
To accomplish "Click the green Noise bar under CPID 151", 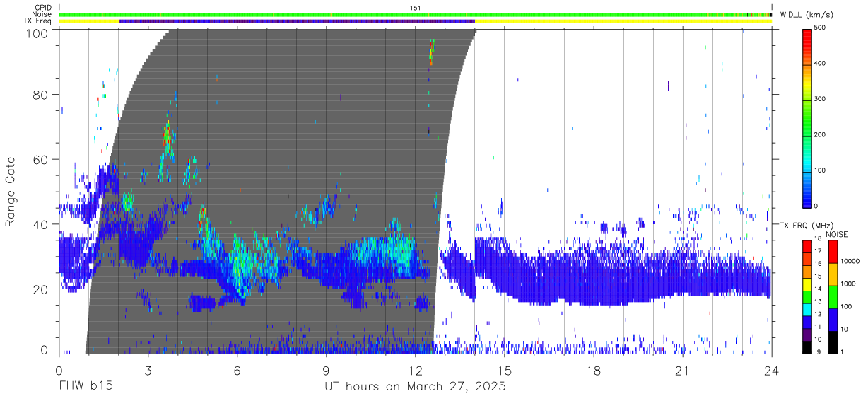I will click(x=416, y=14).
